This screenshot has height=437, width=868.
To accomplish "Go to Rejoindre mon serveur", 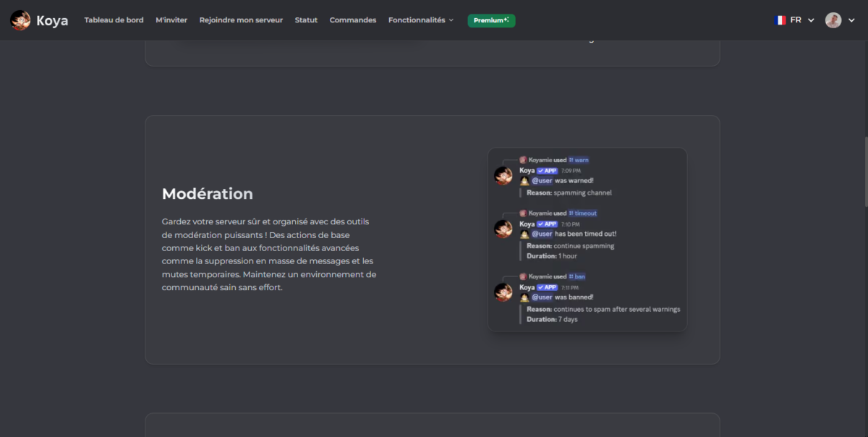I will tap(241, 20).
